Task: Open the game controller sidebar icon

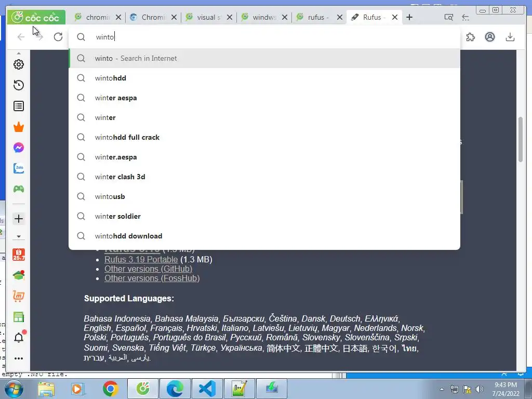Action: pos(19,189)
